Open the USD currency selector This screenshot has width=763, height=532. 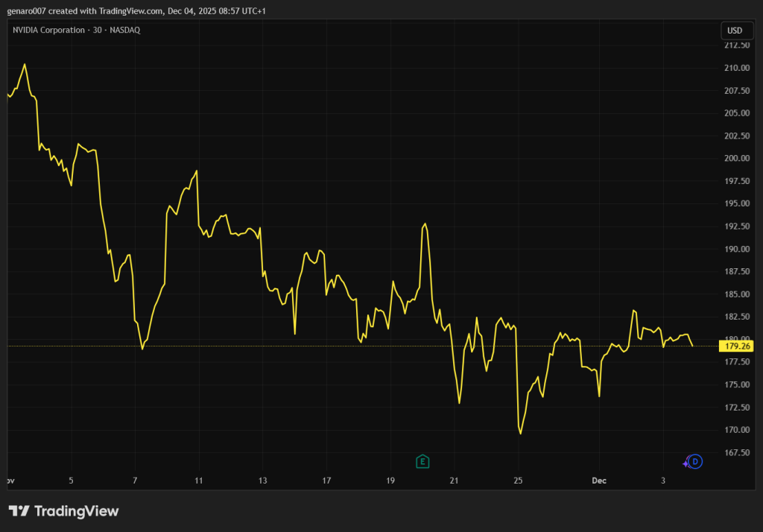735,31
